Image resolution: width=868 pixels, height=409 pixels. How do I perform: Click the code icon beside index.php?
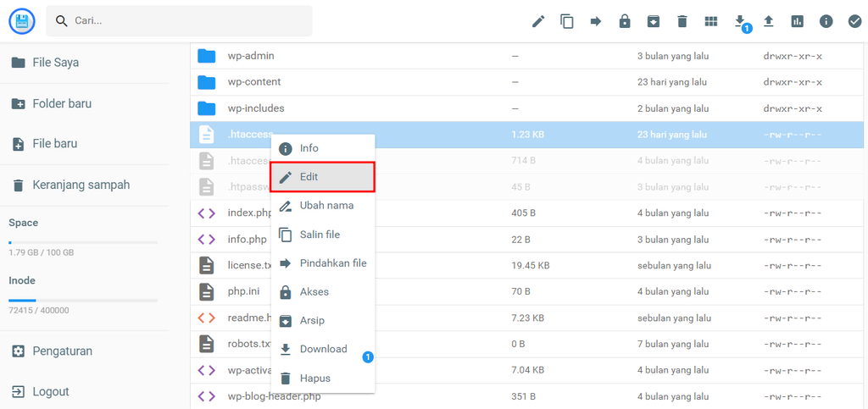point(207,213)
